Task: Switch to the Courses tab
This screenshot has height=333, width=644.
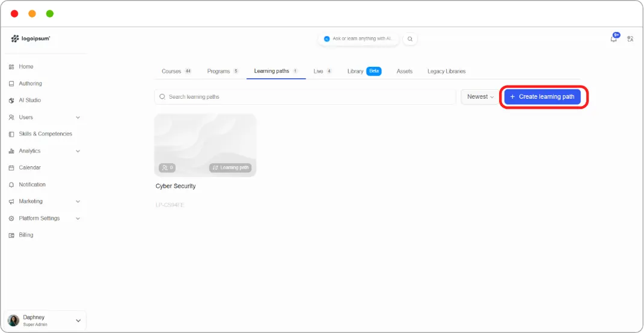Action: pos(177,71)
